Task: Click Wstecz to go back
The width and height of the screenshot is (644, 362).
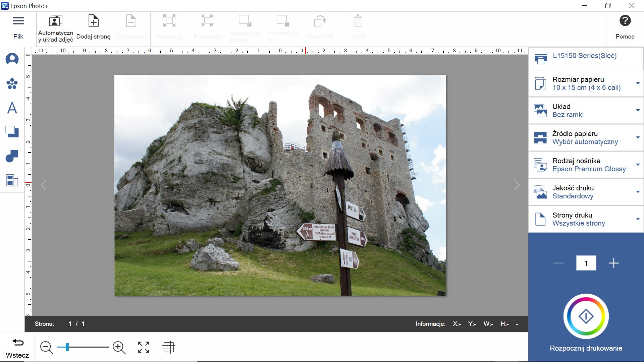Action: [x=18, y=347]
